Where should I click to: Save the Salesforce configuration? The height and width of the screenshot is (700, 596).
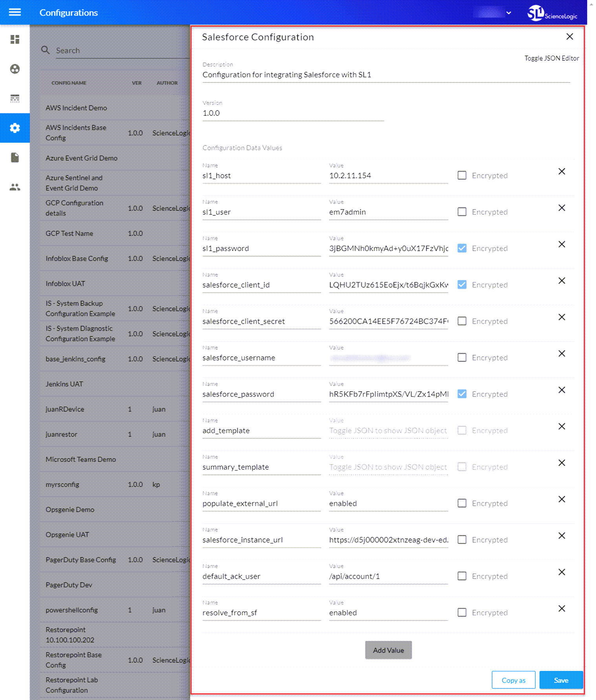point(561,680)
